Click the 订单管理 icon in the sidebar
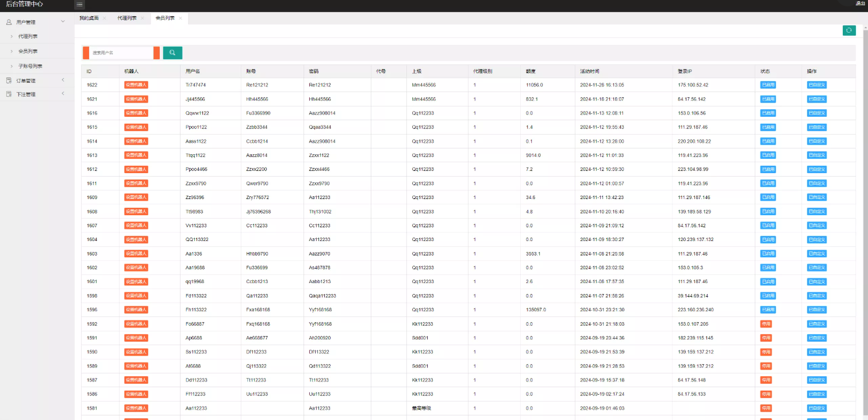Screen dimensions: 868x420 click(9, 81)
